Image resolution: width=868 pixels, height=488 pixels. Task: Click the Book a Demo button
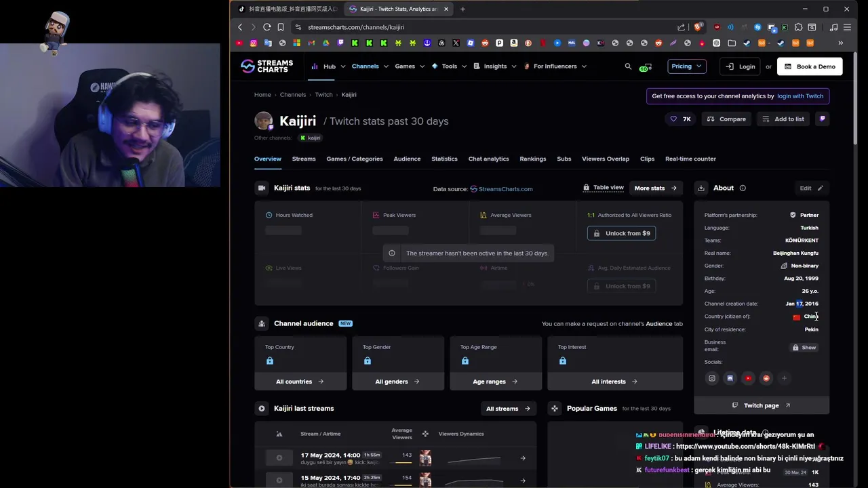810,66
